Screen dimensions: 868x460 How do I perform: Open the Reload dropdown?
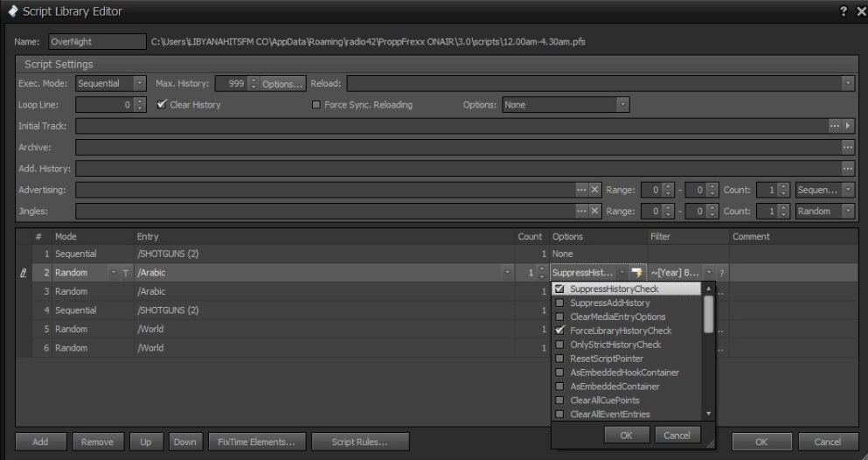click(x=848, y=84)
